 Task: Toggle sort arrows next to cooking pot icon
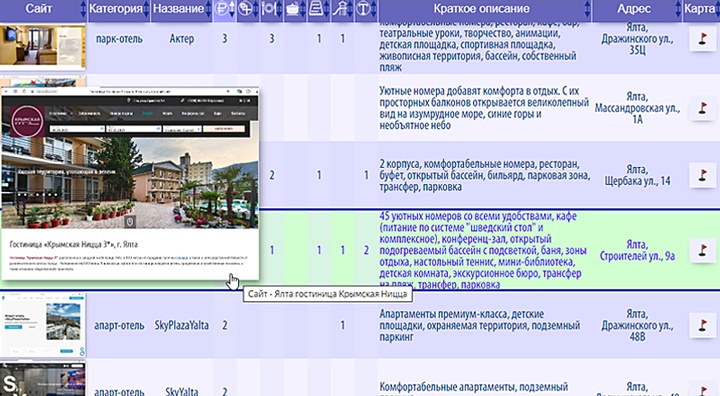[x=303, y=9]
